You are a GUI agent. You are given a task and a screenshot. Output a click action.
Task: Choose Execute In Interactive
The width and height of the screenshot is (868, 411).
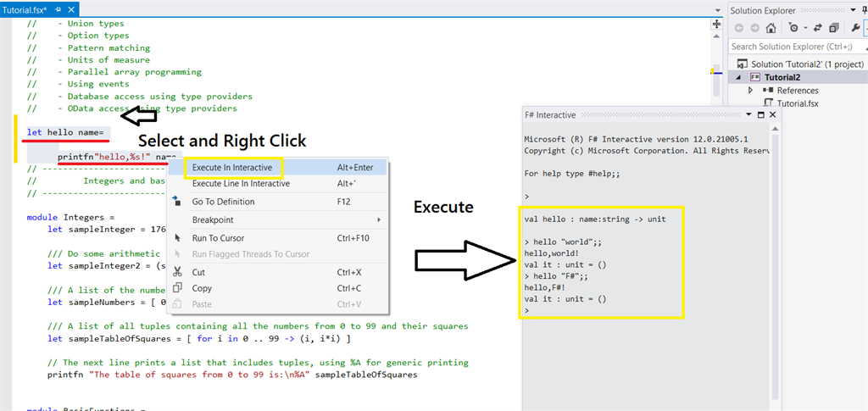point(277,167)
